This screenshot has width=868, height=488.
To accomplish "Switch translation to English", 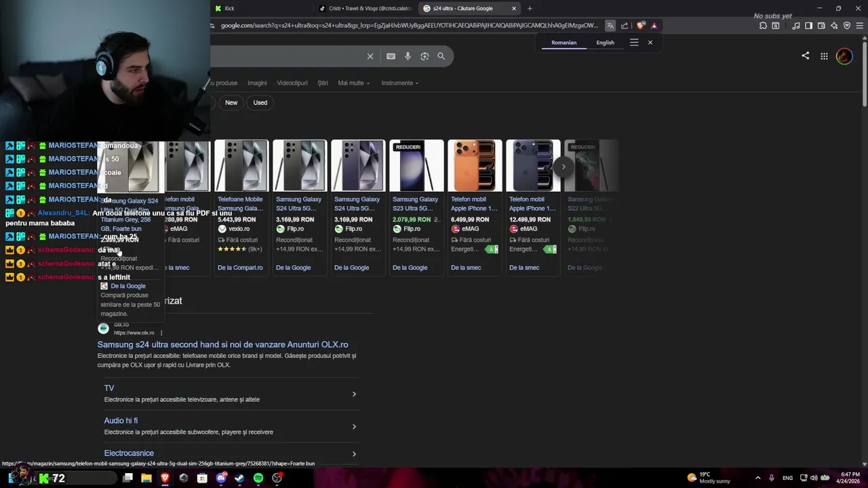I will pyautogui.click(x=605, y=43).
